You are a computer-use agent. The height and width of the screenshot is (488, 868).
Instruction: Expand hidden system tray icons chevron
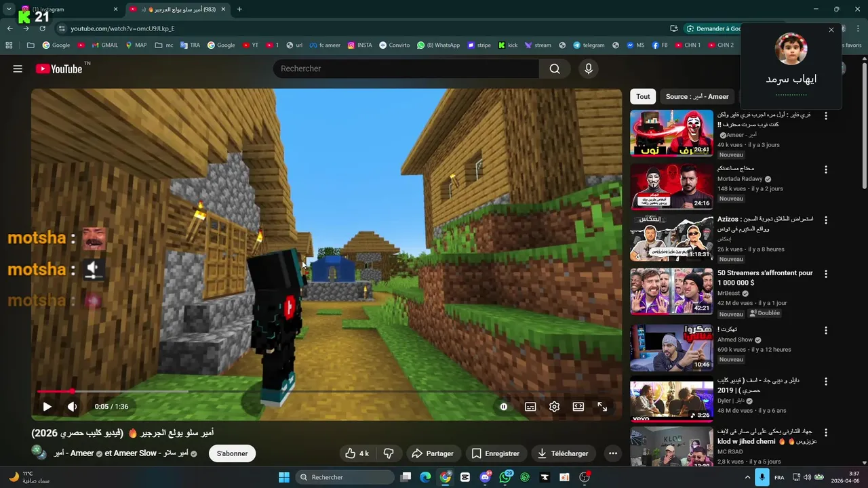tap(747, 477)
